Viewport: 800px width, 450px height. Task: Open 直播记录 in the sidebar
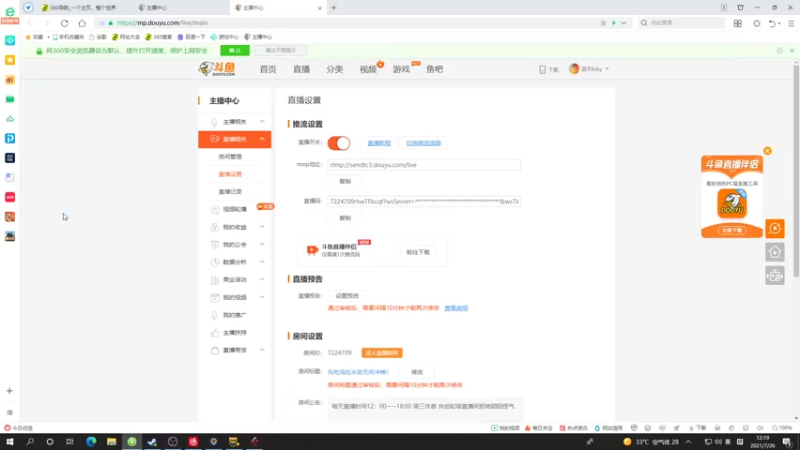point(230,192)
